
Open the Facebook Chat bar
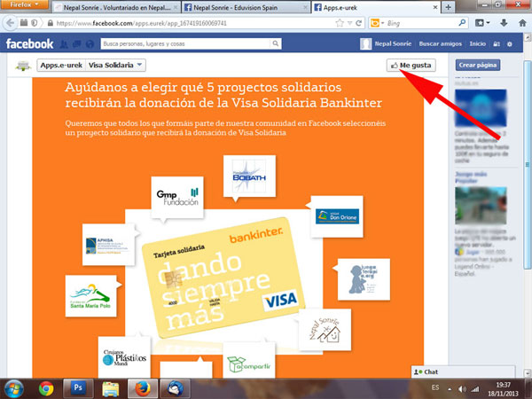[463, 372]
